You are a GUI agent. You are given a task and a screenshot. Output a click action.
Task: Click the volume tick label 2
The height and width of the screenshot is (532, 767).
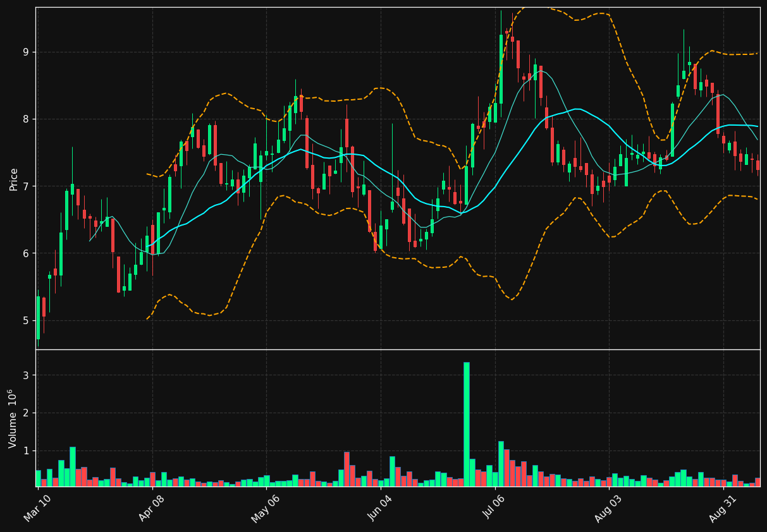27,413
